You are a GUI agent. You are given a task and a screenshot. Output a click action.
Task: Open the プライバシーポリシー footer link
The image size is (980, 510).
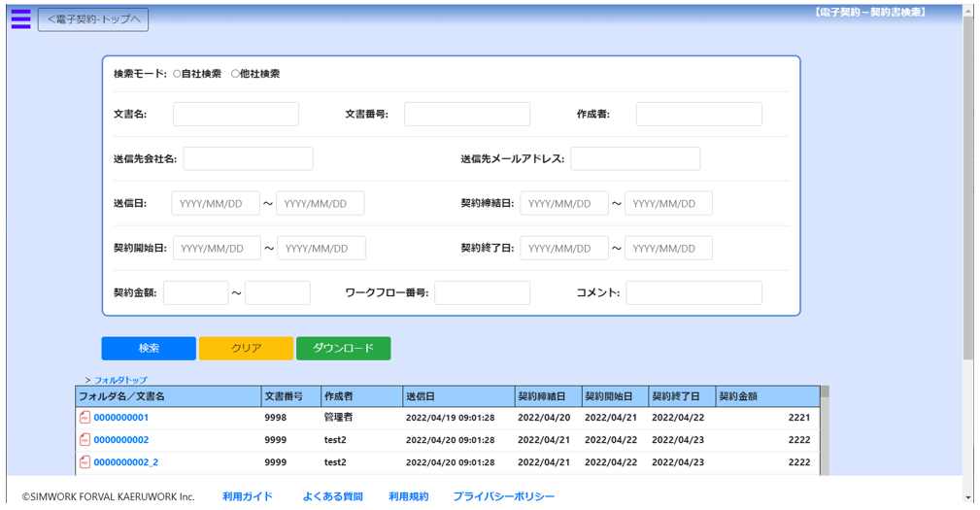(504, 496)
